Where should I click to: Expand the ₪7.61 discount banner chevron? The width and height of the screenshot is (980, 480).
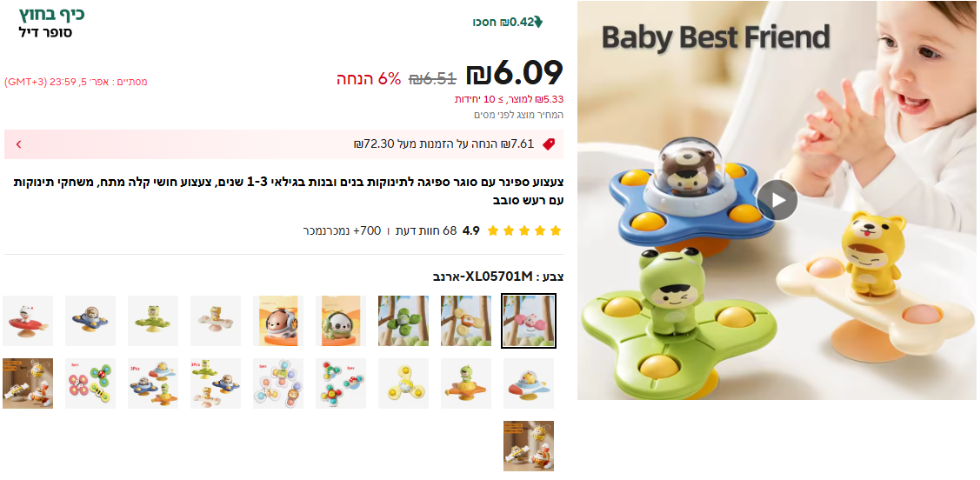pos(19,144)
